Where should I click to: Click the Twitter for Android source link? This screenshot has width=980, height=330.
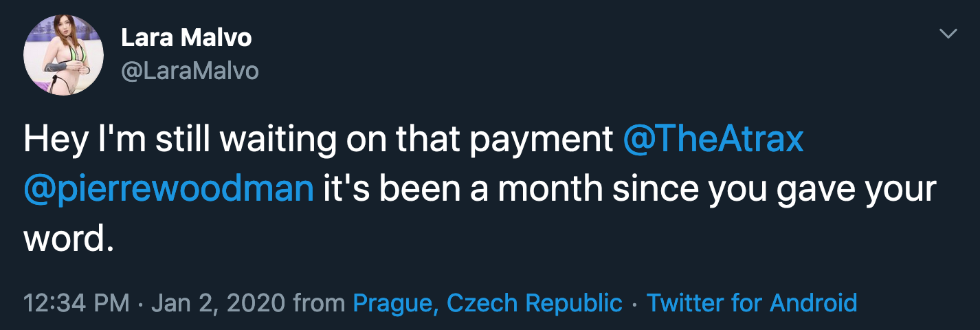coord(752,302)
